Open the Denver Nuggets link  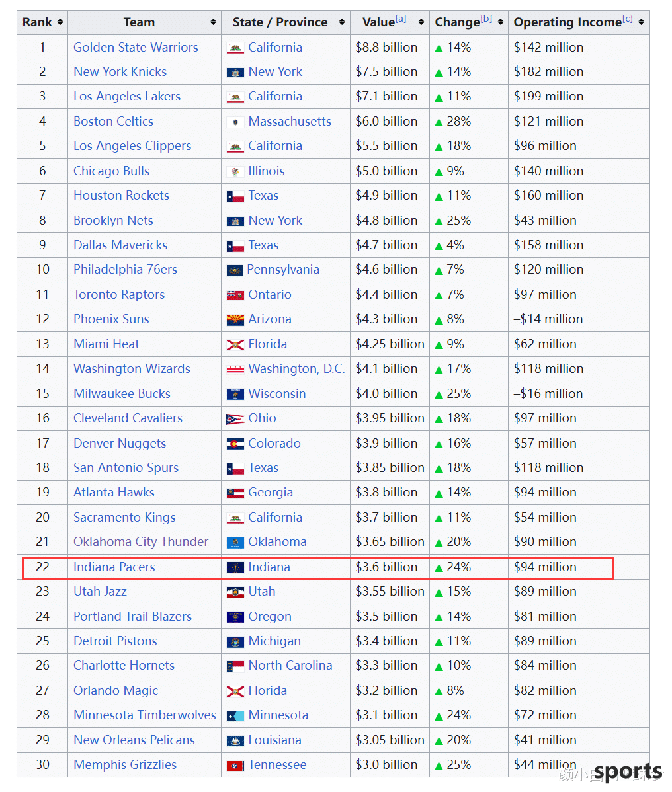120,444
